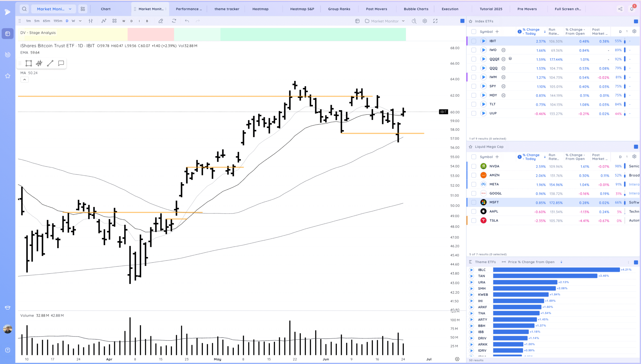Check the TSLA row checkbox
The height and width of the screenshot is (364, 641).
click(x=474, y=221)
